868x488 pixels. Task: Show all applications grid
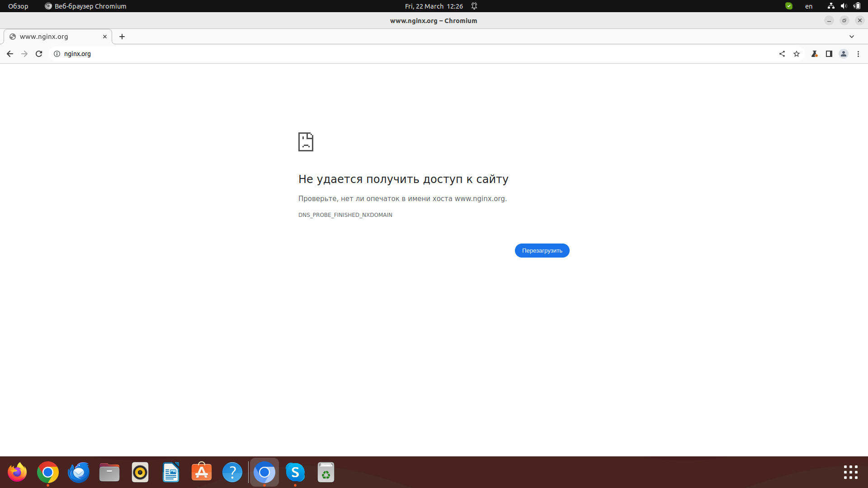coord(851,473)
